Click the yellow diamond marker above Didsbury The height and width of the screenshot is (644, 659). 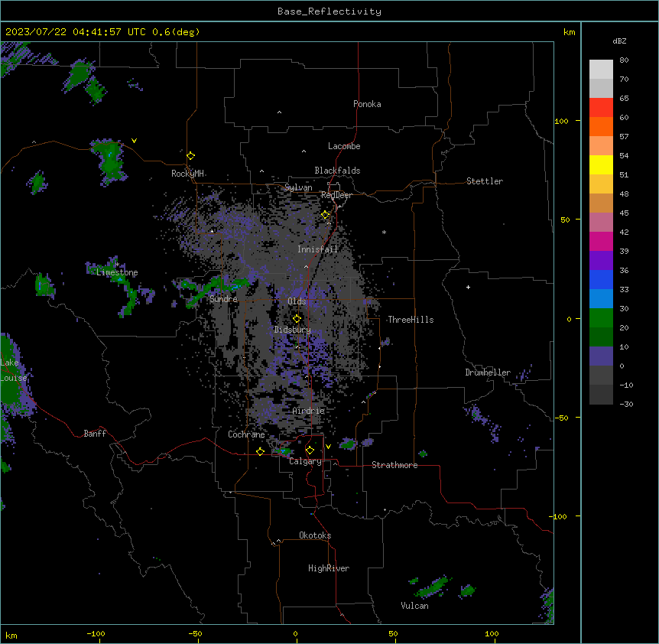click(297, 319)
